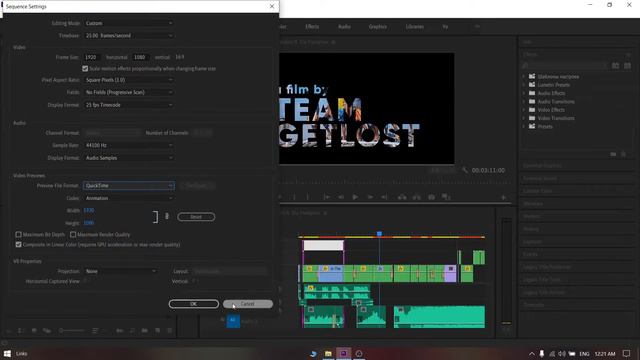Click the Lift icon in Program Monitor
This screenshot has height=360, width=640.
402,197
